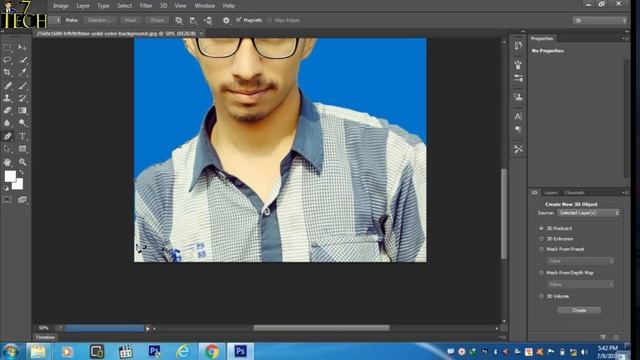This screenshot has height=360, width=640.
Task: Select Mesh From Depth Map radio
Action: point(542,272)
